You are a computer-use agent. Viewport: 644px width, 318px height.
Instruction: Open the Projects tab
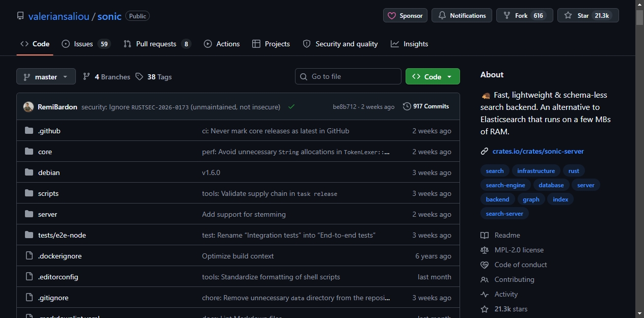click(x=271, y=44)
